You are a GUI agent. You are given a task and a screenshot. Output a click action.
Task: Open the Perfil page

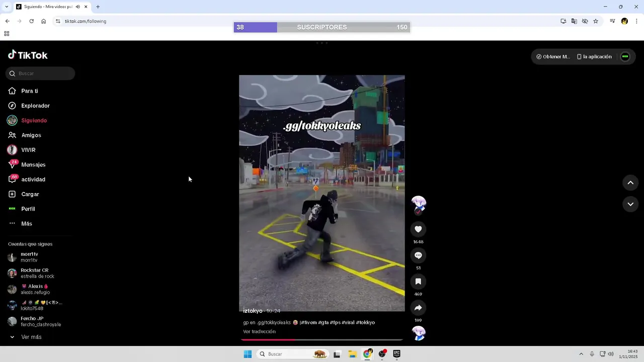click(x=28, y=209)
